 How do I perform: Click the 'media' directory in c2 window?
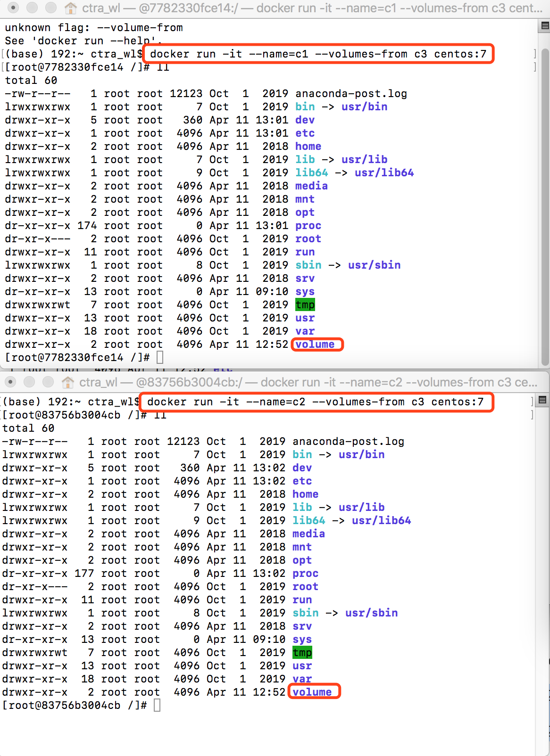coord(309,534)
